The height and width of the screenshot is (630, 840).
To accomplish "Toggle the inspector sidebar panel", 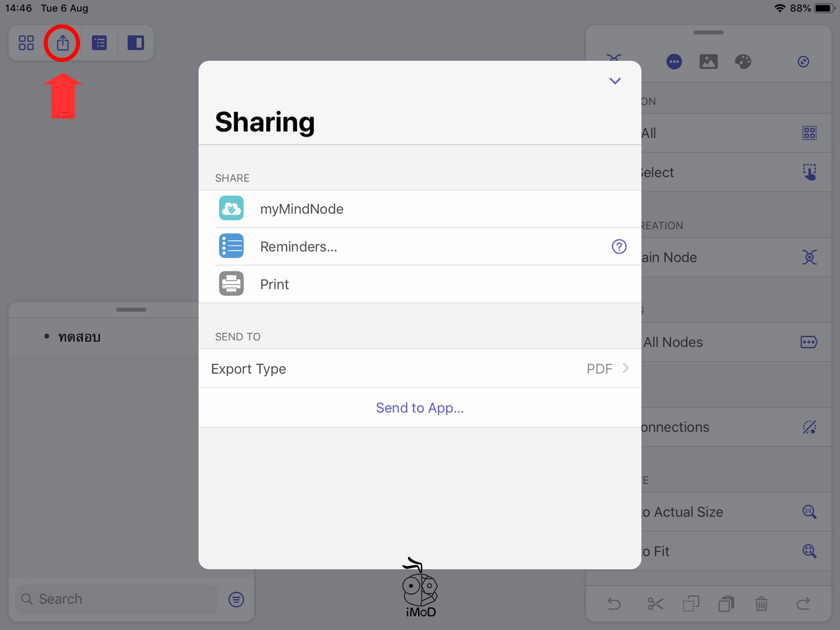I will (136, 43).
